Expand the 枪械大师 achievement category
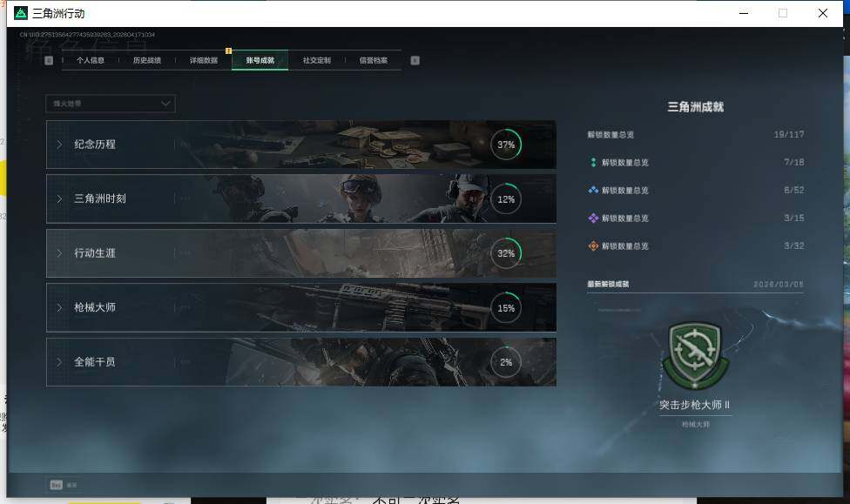Viewport: 850px width, 504px height. point(300,307)
